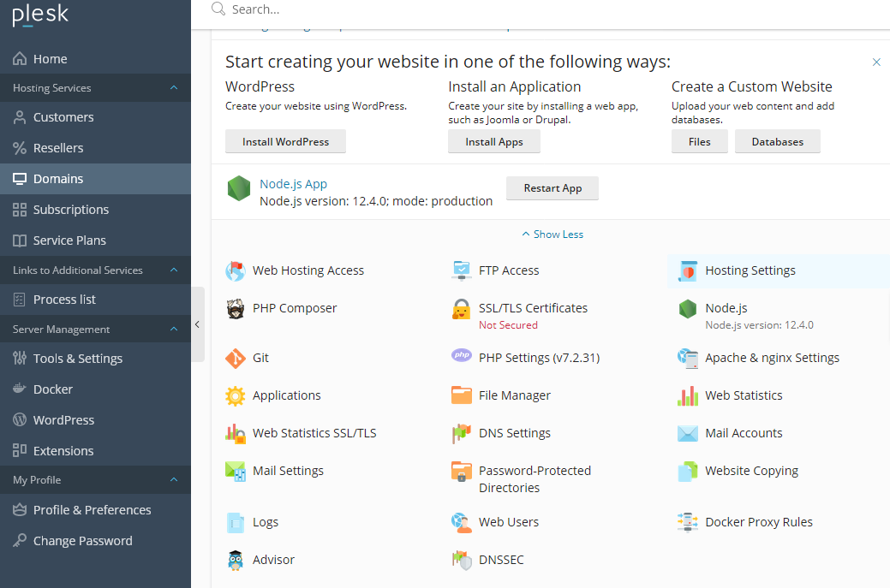Collapse the Links to Additional Services section
This screenshot has height=588, width=890.
pos(174,270)
